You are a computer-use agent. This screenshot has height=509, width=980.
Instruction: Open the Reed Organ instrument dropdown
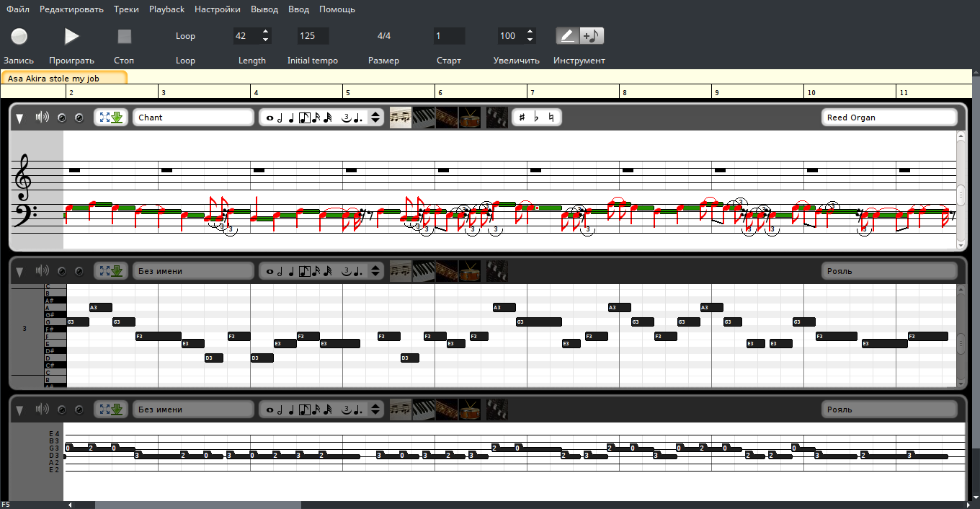(889, 118)
